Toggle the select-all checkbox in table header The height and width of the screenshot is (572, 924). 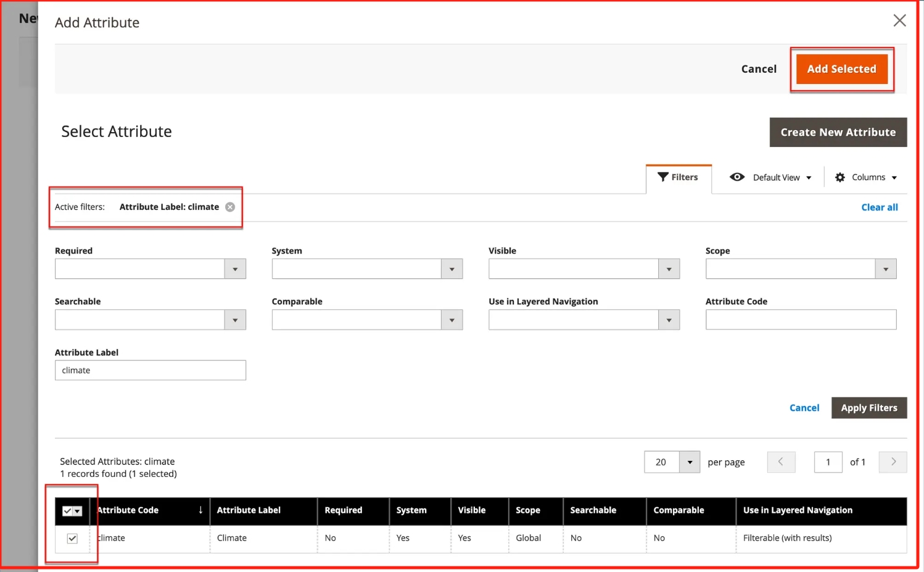(x=68, y=511)
